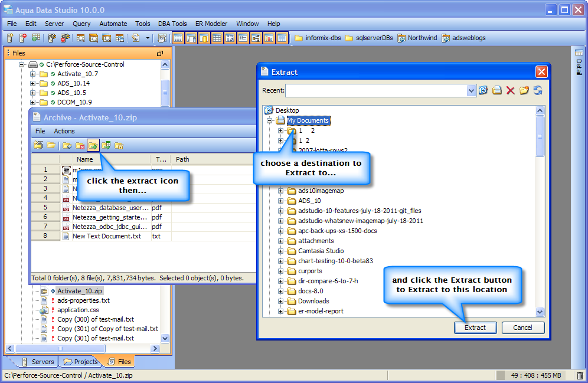Image resolution: width=588 pixels, height=383 pixels.
Task: Collapse the C:\Perforce-Source-Control root node
Action: pos(22,64)
